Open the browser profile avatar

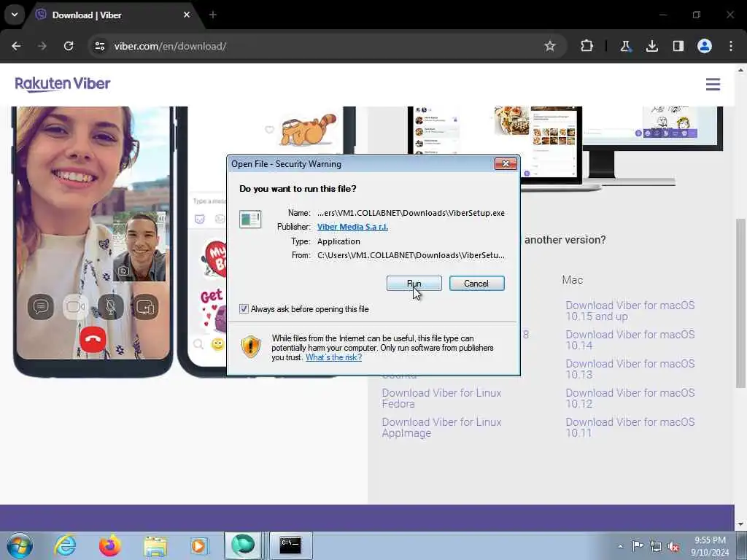click(x=705, y=46)
